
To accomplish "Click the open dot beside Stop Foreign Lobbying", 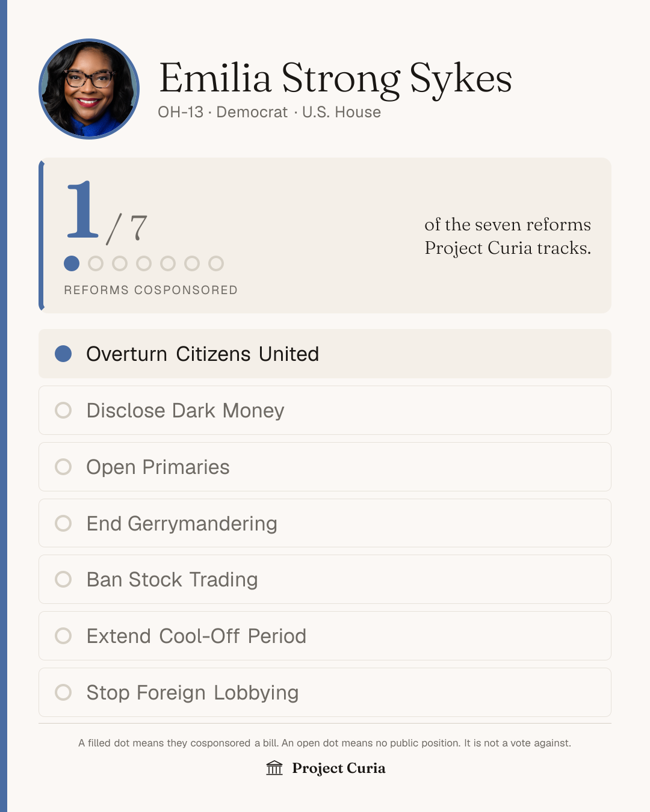I will 63,692.
